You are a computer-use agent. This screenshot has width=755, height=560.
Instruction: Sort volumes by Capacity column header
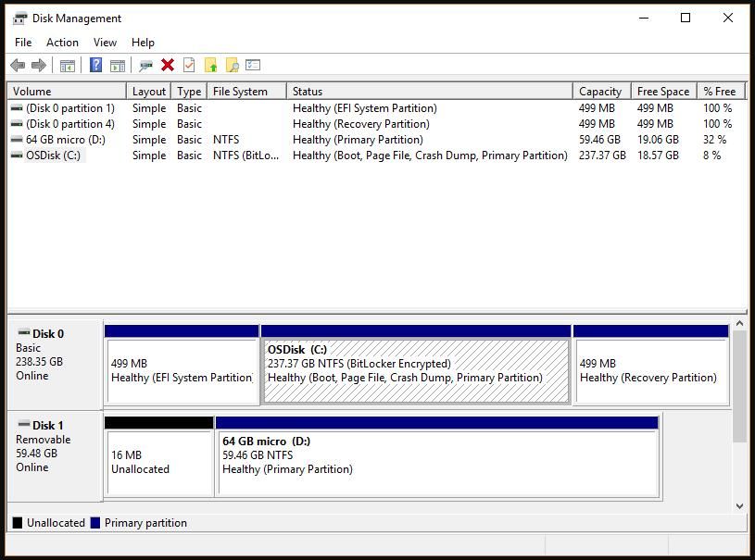pyautogui.click(x=600, y=91)
